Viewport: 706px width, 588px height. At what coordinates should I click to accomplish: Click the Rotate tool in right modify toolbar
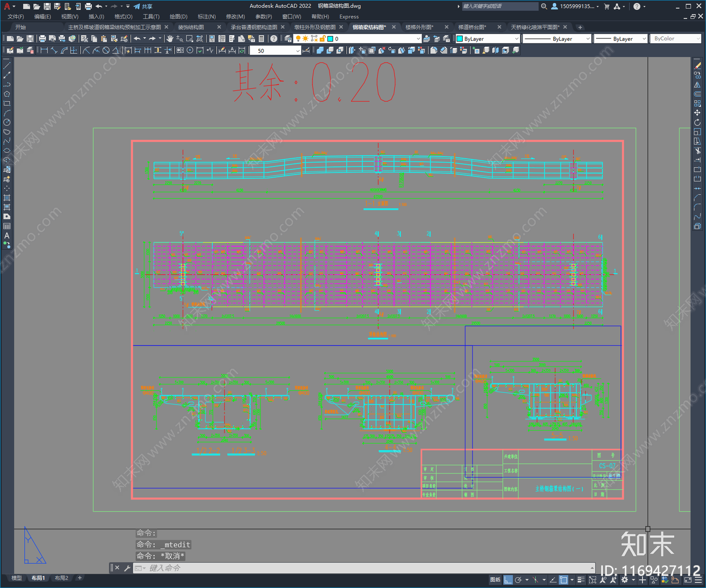tap(697, 122)
